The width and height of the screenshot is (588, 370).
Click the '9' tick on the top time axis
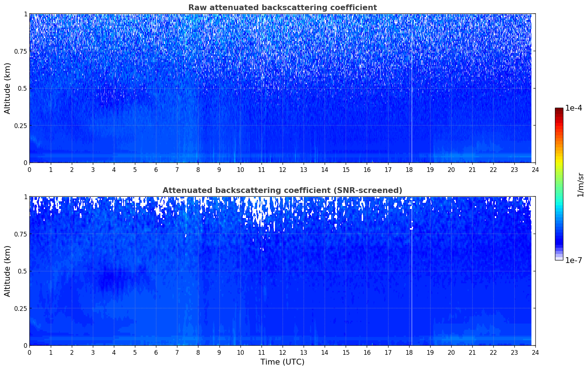219,169
